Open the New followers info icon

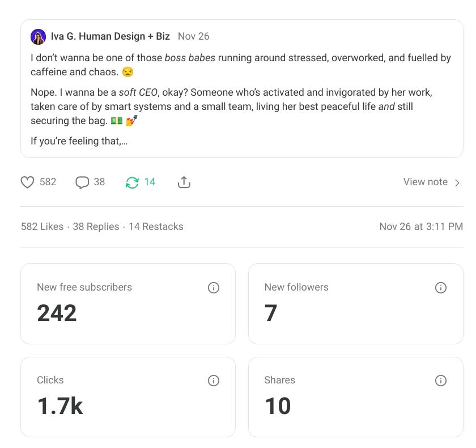point(441,288)
